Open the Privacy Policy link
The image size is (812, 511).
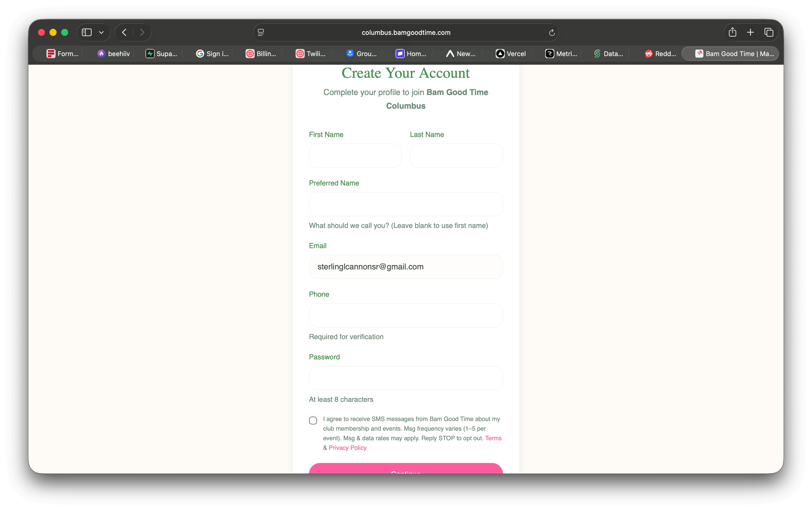pos(347,448)
